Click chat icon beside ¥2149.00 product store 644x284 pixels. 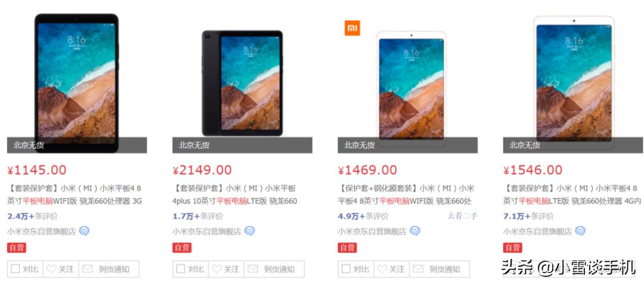pos(250,231)
